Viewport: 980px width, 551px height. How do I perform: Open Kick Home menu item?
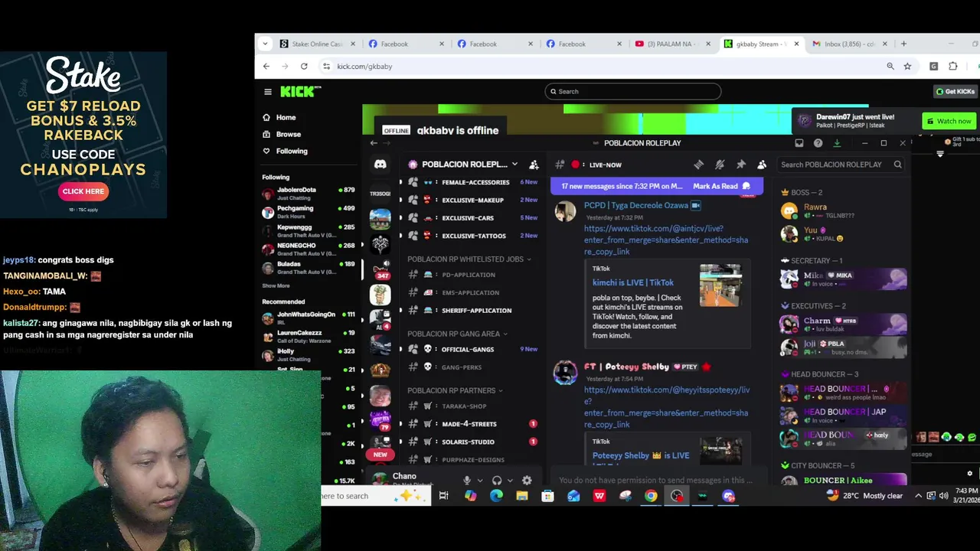tap(286, 117)
